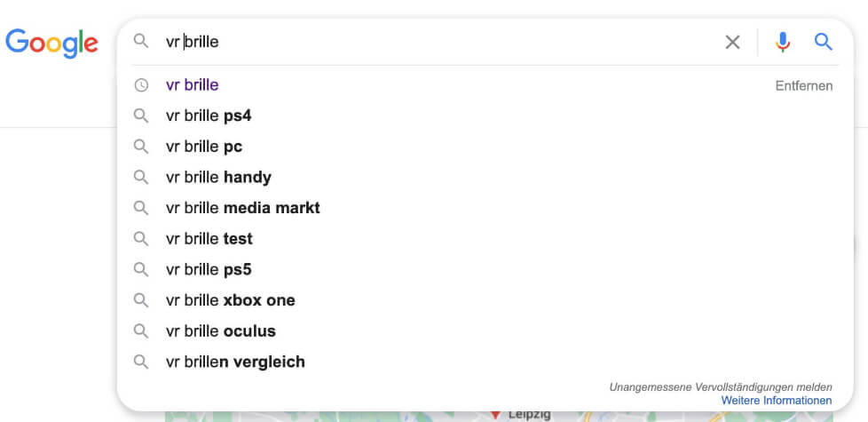The image size is (868, 422).
Task: Pick the 'vr brille media markt' suggestion
Action: [x=242, y=208]
